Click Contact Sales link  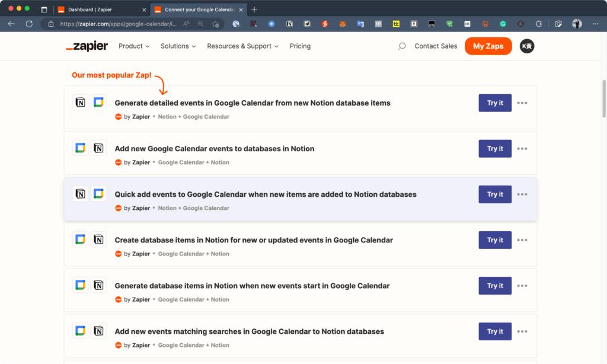pyautogui.click(x=436, y=46)
